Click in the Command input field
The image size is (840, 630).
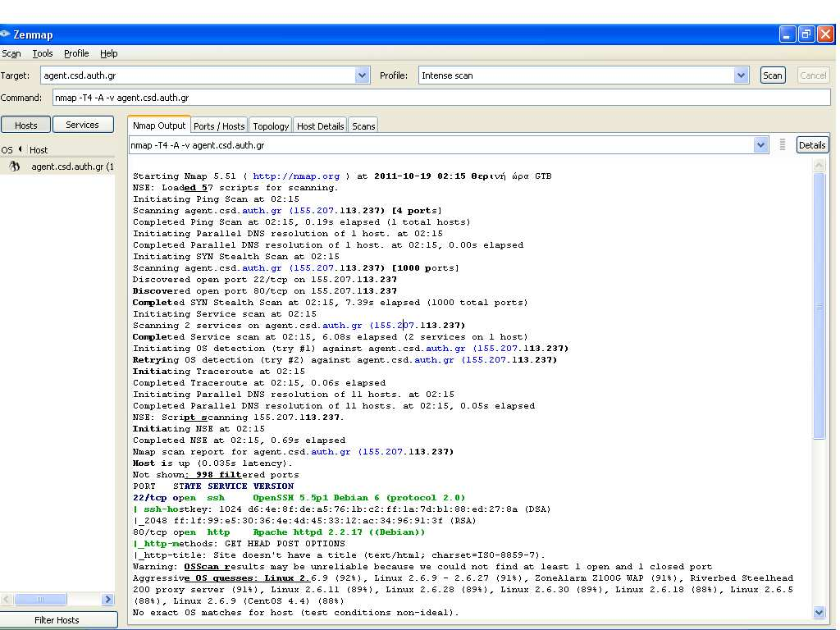pos(441,98)
